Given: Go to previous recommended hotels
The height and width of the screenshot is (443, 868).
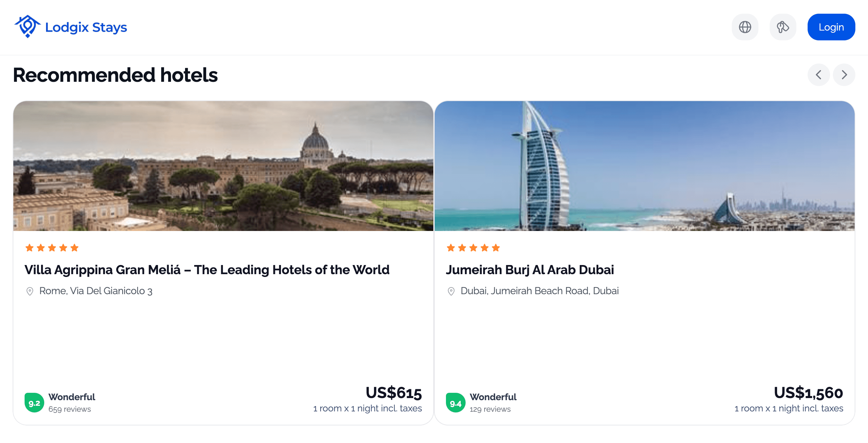Looking at the screenshot, I should tap(818, 75).
